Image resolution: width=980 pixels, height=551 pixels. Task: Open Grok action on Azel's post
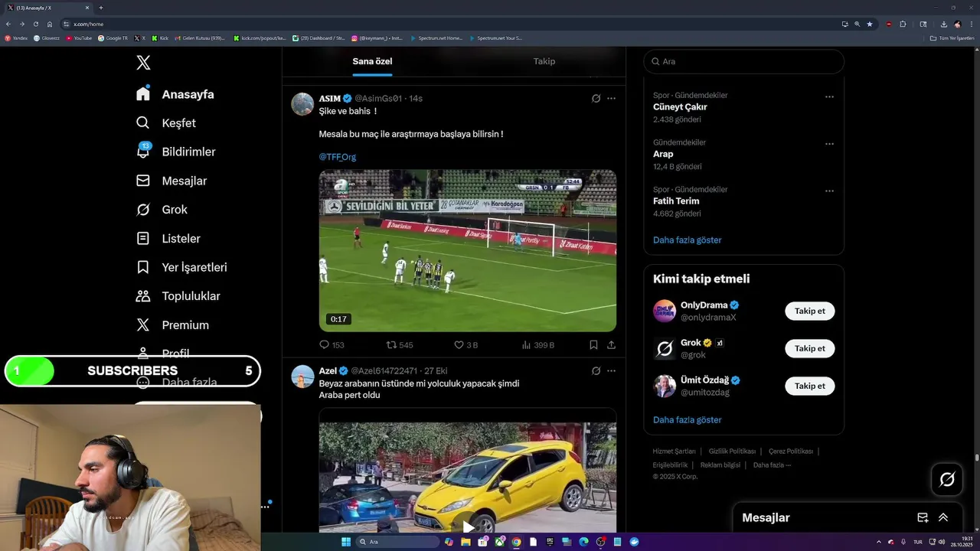pyautogui.click(x=596, y=371)
